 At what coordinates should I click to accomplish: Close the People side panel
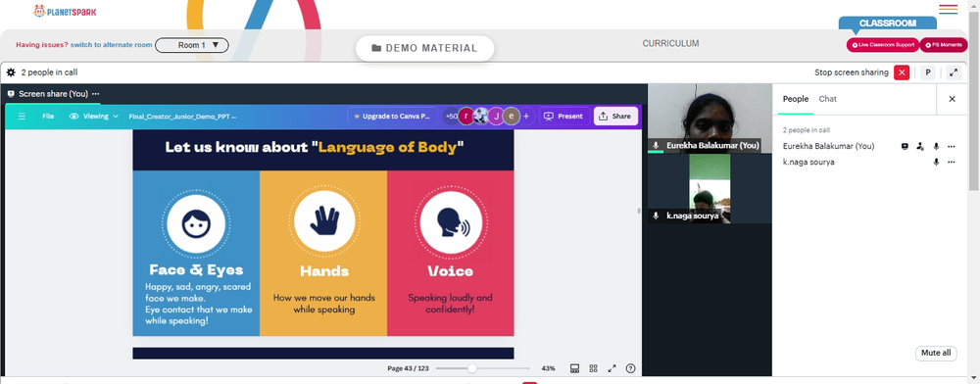pyautogui.click(x=952, y=99)
